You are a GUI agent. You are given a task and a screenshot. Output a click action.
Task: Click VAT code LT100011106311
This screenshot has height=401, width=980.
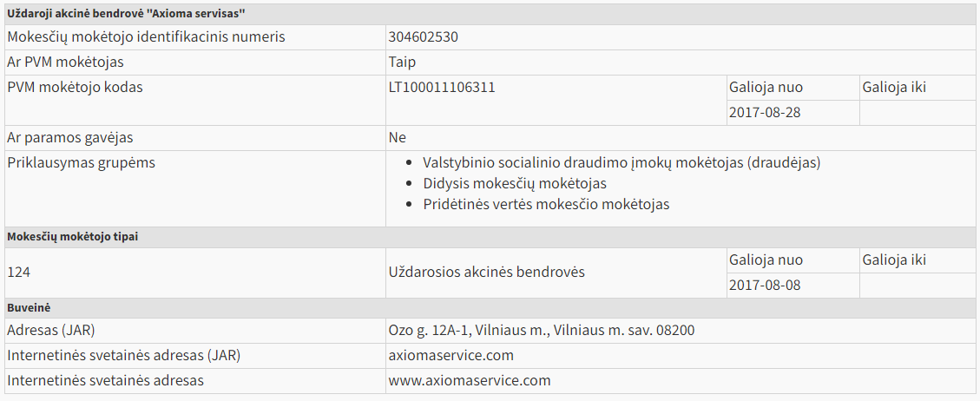tap(442, 88)
